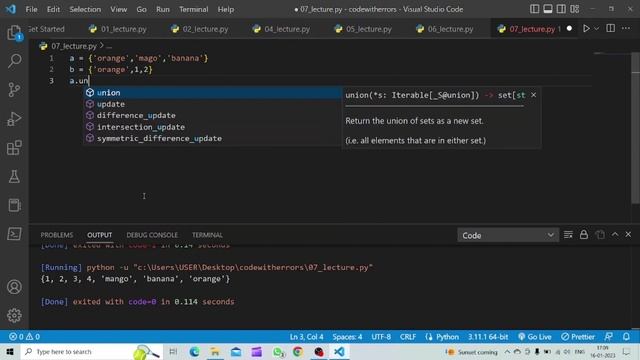Change line ending via CRLF

[408, 337]
